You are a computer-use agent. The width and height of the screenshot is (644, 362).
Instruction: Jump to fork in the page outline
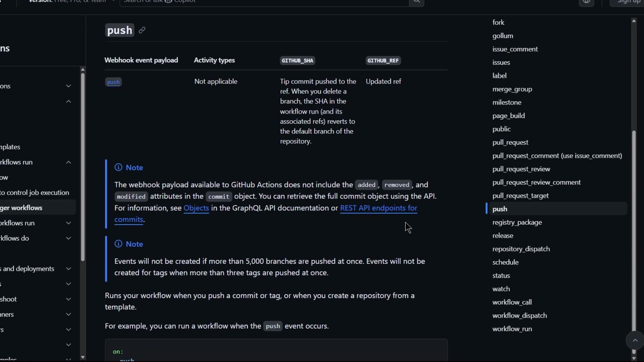(498, 22)
